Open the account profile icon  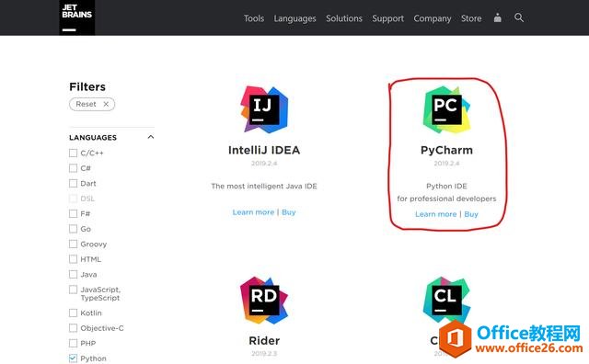(497, 17)
